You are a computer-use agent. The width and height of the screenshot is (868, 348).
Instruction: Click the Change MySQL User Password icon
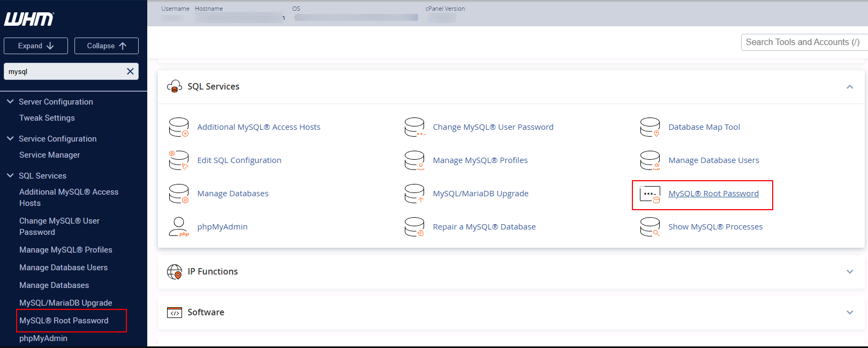coord(414,127)
